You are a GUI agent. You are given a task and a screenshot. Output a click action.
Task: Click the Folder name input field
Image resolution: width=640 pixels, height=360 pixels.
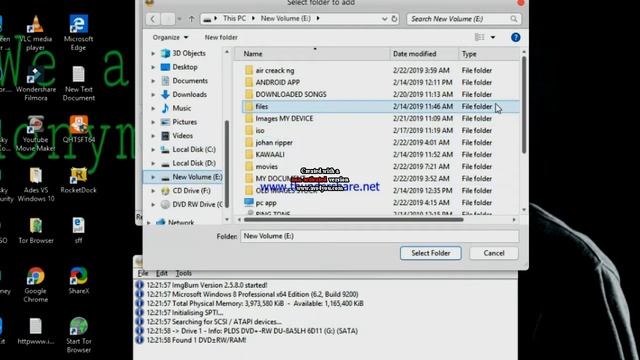[x=379, y=236]
